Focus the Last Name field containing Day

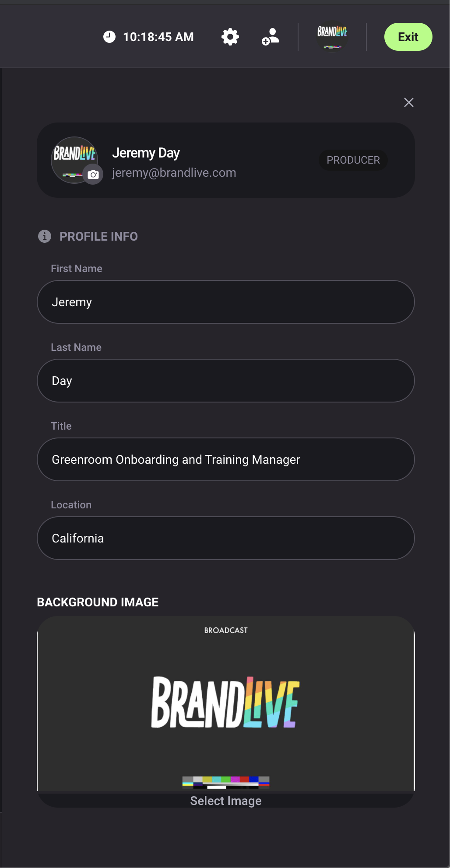(226, 381)
